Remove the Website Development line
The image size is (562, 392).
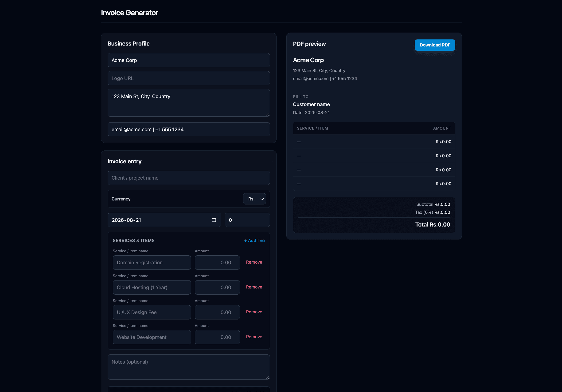coord(254,337)
